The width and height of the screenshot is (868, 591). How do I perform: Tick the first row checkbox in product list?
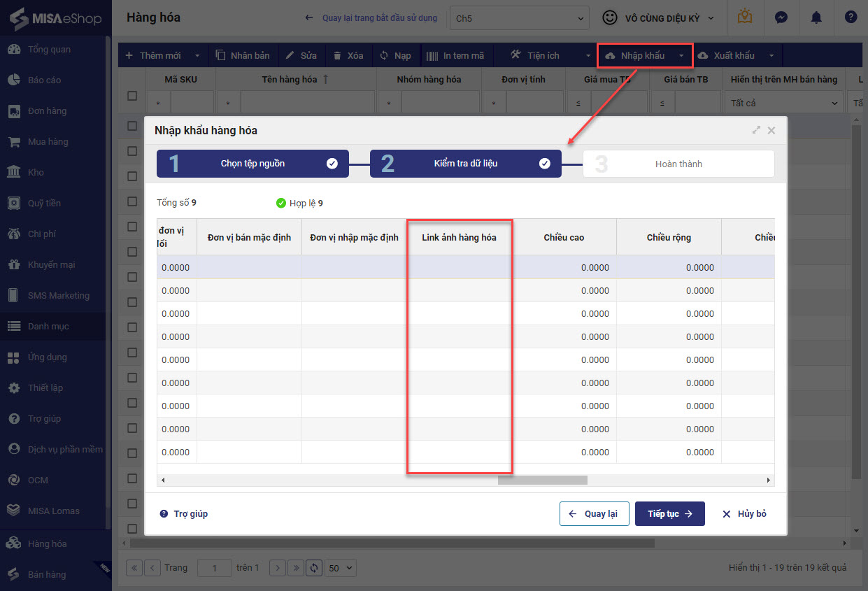point(132,127)
